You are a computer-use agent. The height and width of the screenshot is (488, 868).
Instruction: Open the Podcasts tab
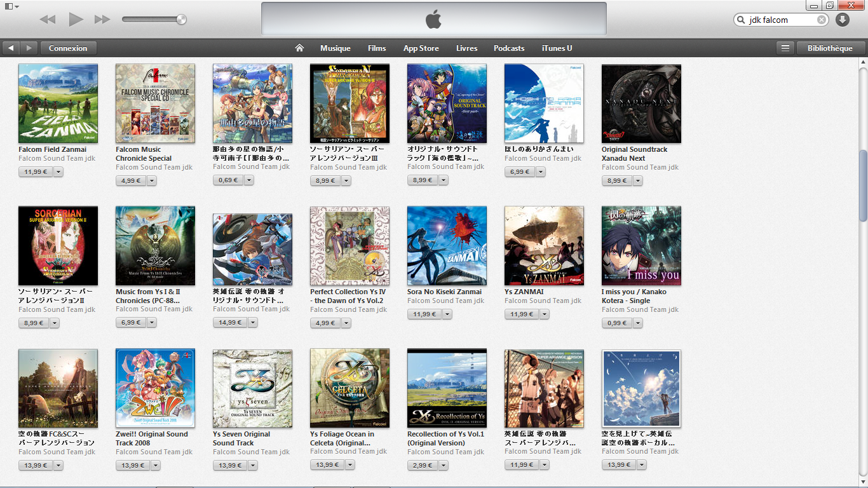[x=509, y=48]
